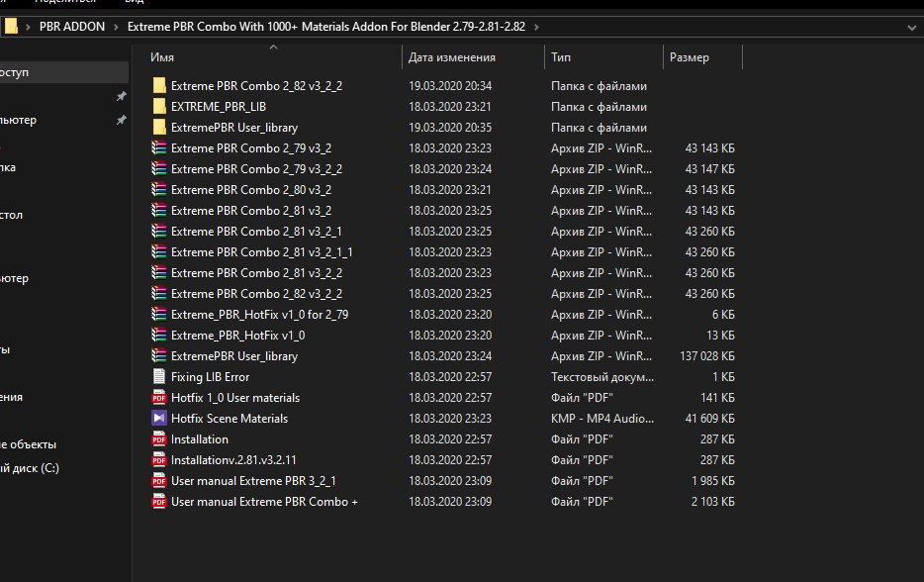Click ZIP icon of Extreme PBR Combo 2_81 v3_2_1_1
The width and height of the screenshot is (924, 582).
(159, 251)
